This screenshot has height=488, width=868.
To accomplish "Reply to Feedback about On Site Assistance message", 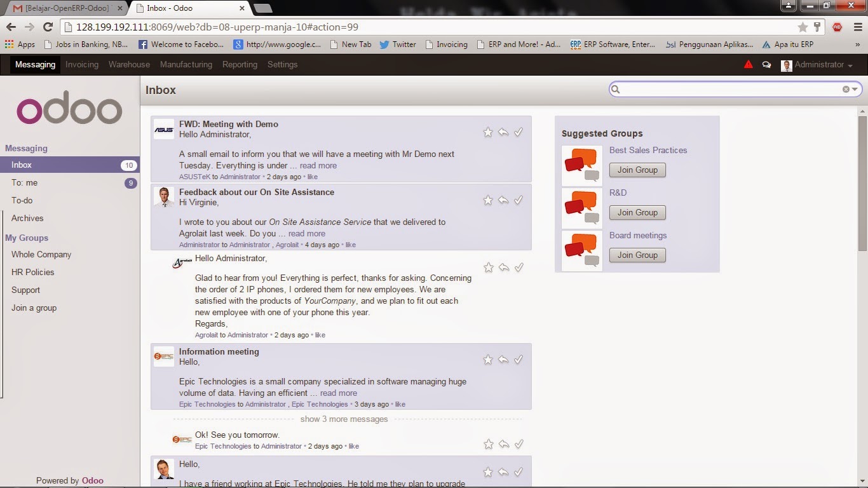I will (x=503, y=200).
